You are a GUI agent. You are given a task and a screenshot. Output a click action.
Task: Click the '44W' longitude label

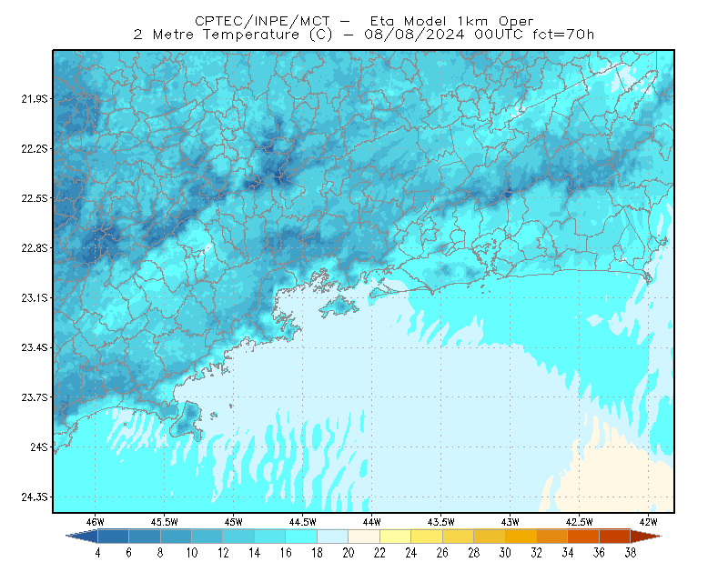[x=371, y=522]
